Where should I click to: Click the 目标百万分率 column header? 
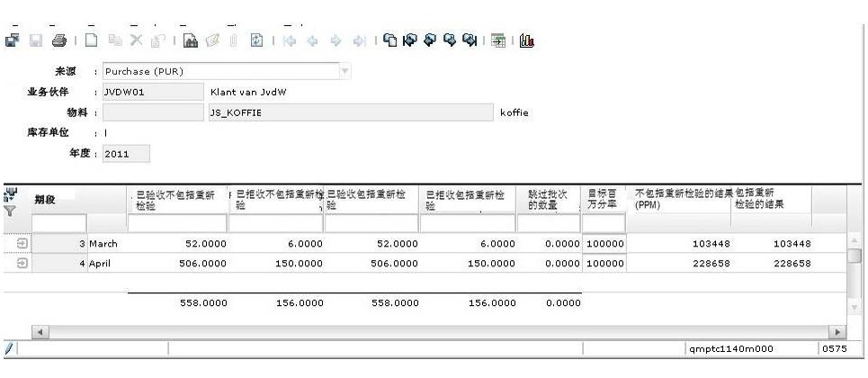(603, 200)
